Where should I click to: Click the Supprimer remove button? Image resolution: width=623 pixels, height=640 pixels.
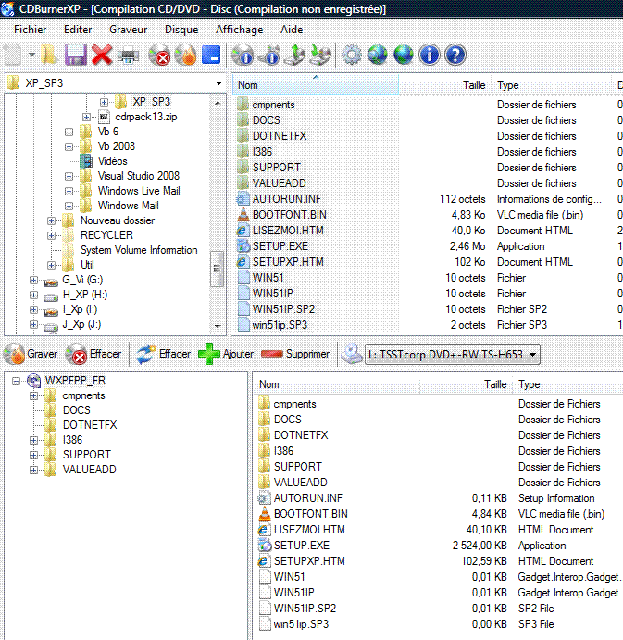pyautogui.click(x=295, y=354)
